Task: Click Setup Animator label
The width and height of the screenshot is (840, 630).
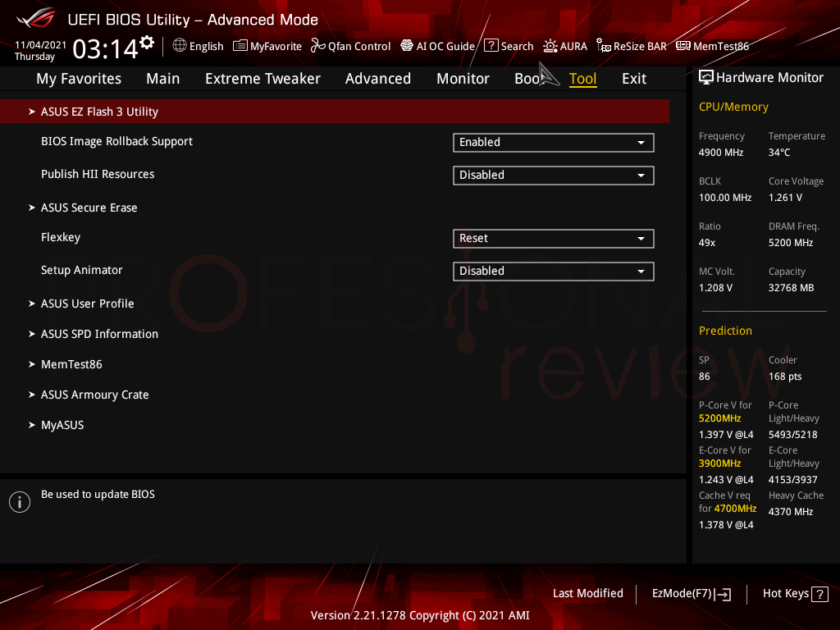Action: click(81, 270)
